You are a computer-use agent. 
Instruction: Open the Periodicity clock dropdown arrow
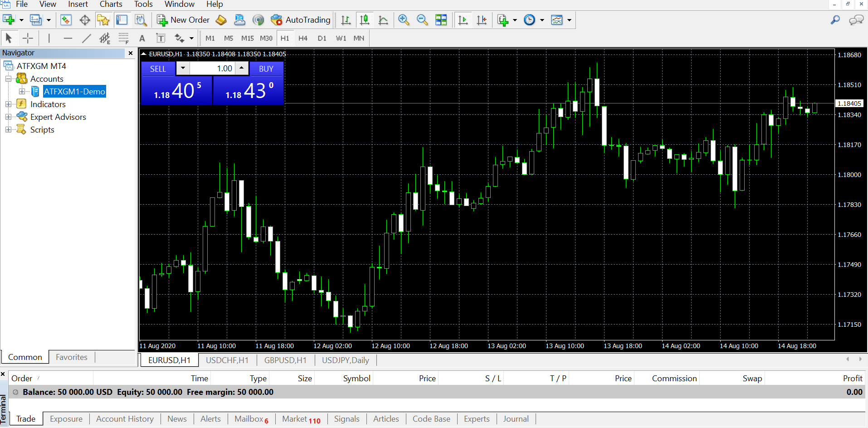pyautogui.click(x=542, y=20)
